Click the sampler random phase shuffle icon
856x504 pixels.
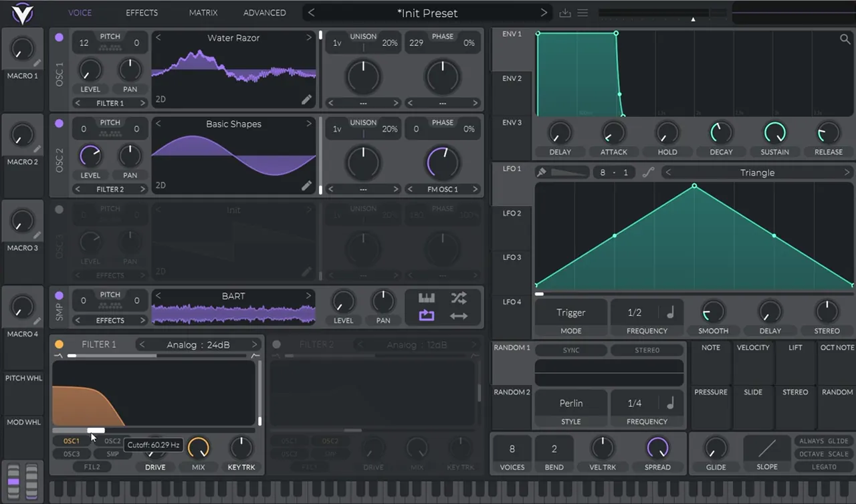pyautogui.click(x=459, y=298)
